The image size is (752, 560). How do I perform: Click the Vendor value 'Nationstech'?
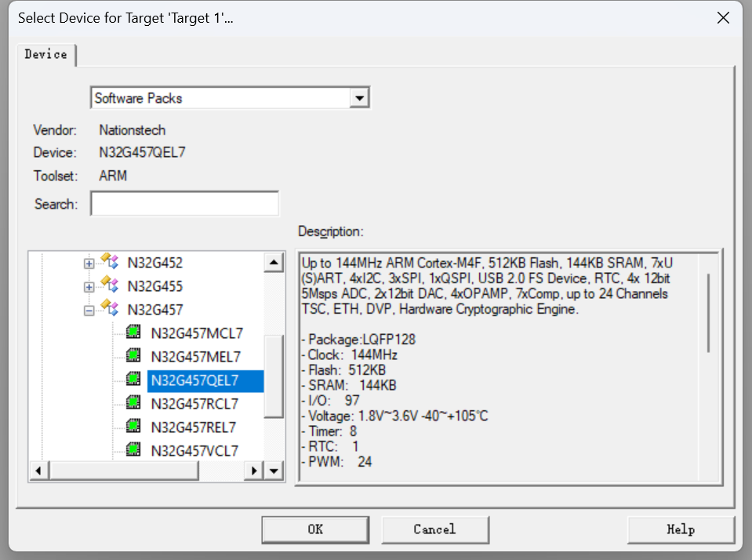(x=133, y=130)
